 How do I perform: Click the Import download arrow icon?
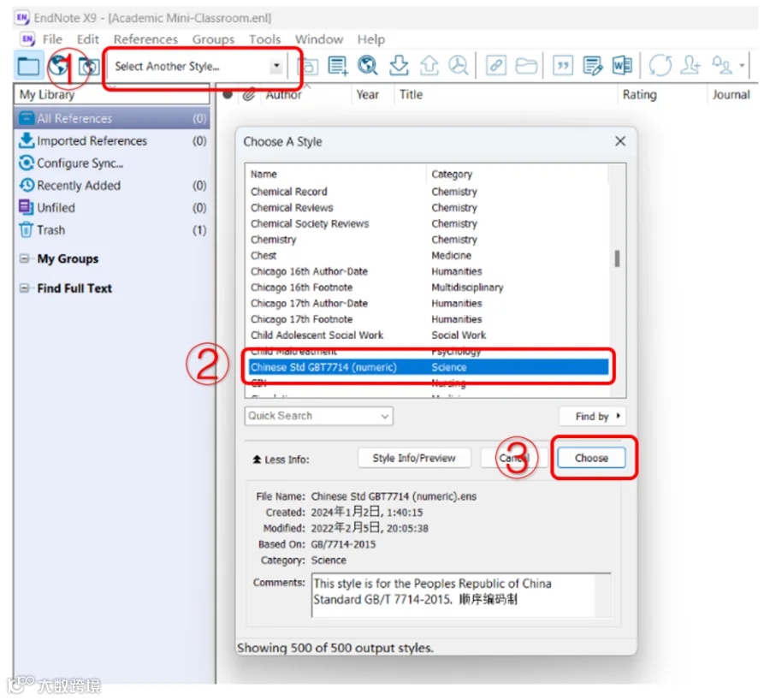pyautogui.click(x=399, y=65)
